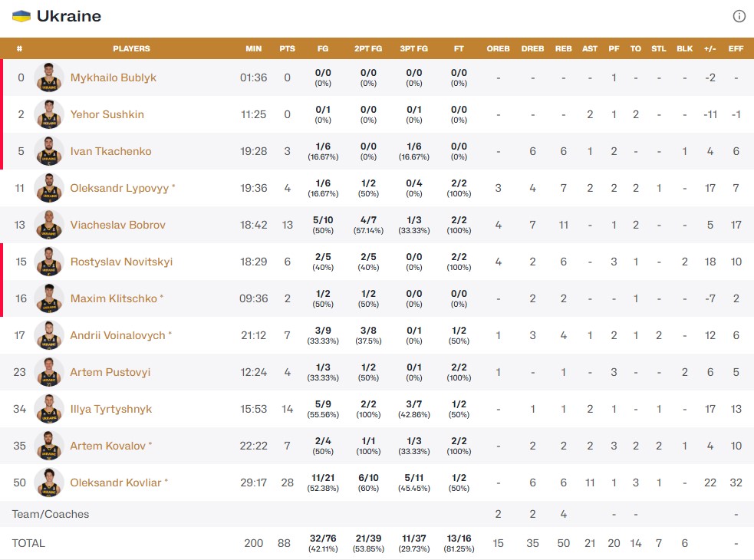
Task: Click Ivan Tkachenko's player photo
Action: (x=49, y=151)
